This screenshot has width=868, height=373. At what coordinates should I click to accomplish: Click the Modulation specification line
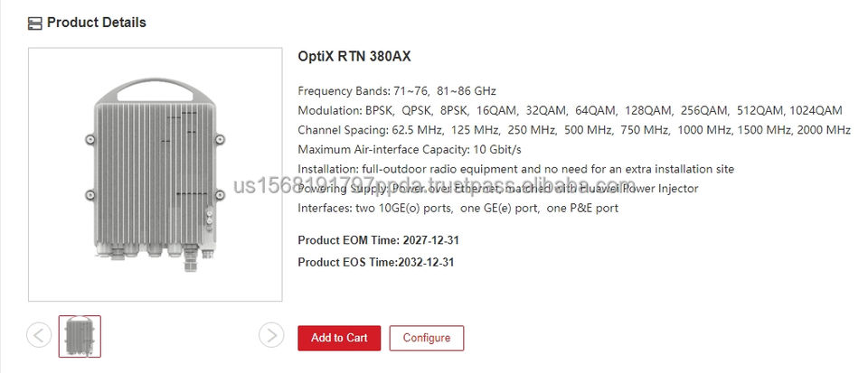point(570,110)
